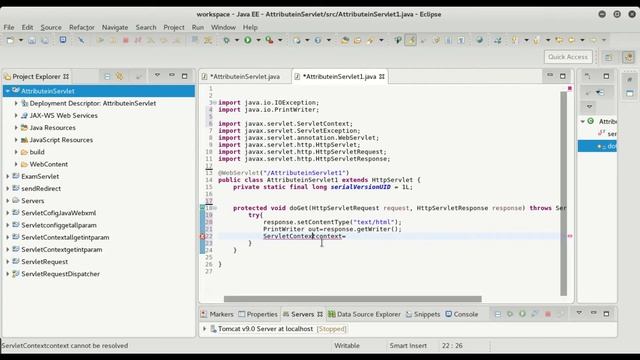The height and width of the screenshot is (360, 640).
Task: Click the Debug bug toolbar icon
Action: 226,40
